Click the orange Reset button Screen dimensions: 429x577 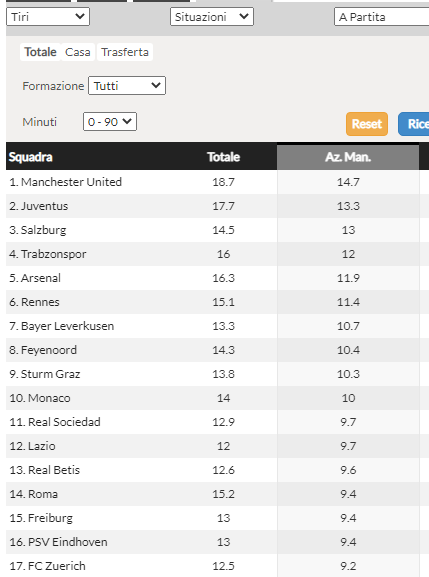pos(367,124)
